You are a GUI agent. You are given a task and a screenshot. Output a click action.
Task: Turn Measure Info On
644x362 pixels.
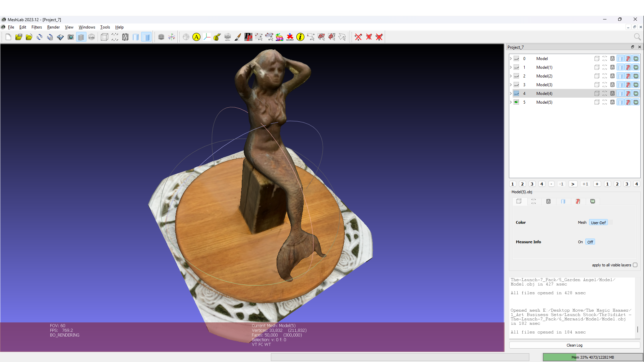580,242
